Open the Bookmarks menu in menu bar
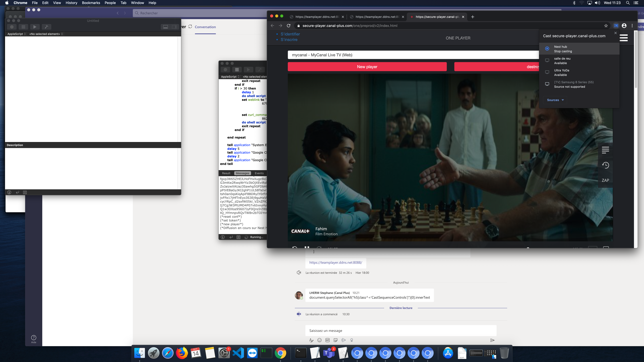This screenshot has width=644, height=362. click(x=91, y=3)
